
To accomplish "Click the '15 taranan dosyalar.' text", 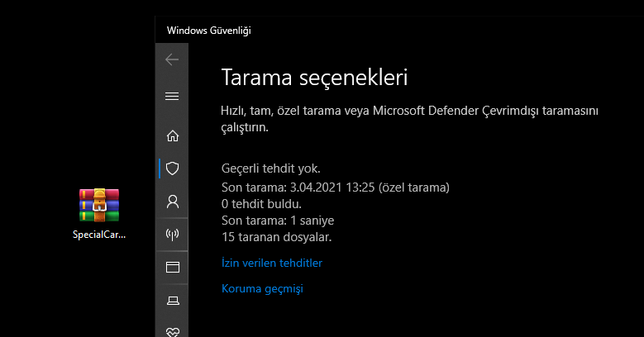I will point(276,237).
